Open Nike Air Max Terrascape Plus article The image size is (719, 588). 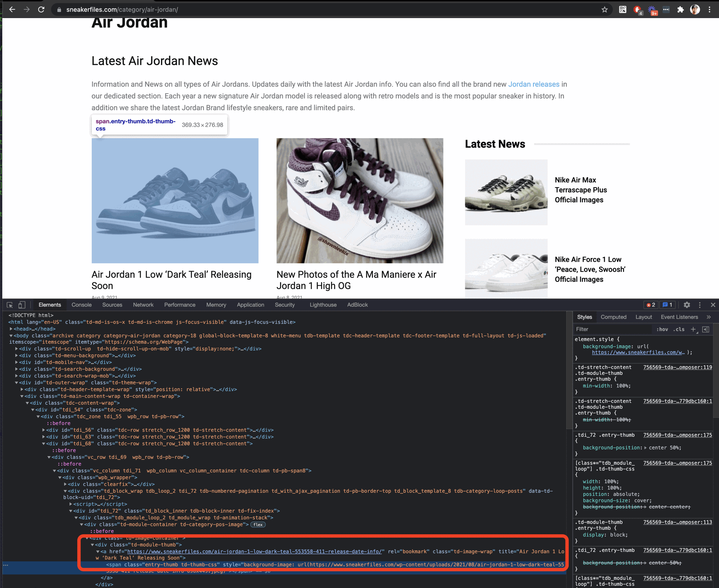coord(581,190)
